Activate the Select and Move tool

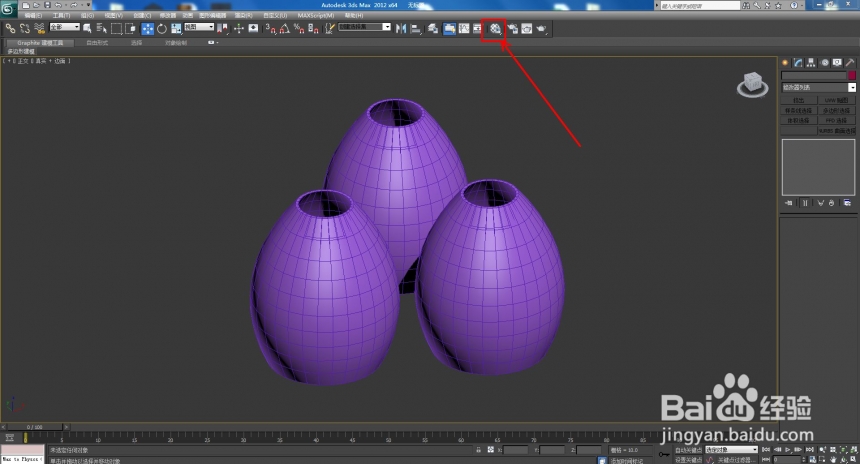coord(147,29)
